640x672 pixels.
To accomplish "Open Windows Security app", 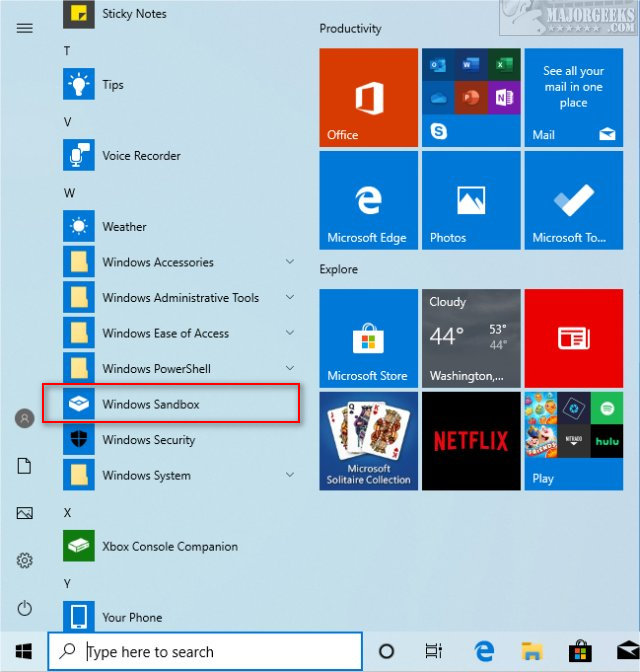I will click(x=178, y=440).
